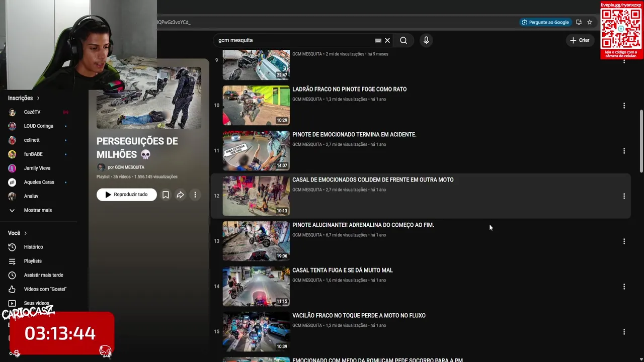Open options menu for CASAL TENTA FUGA video
Screen dimensions: 644x362
click(x=624, y=287)
